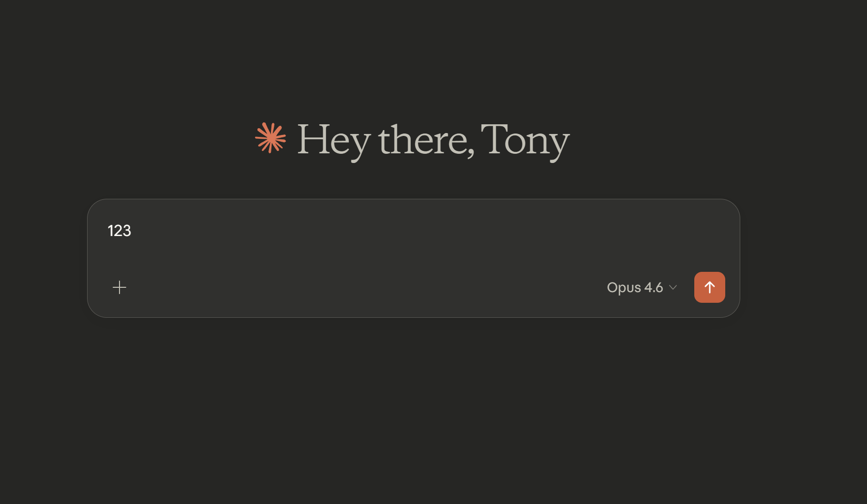Open the attachment menu via plus sign
Screen dimensions: 867x504
click(x=120, y=287)
